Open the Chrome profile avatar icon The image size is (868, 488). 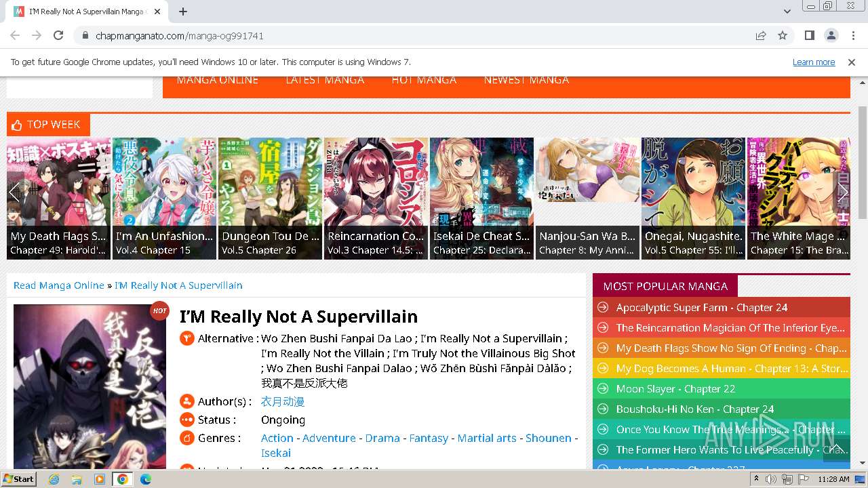pyautogui.click(x=831, y=35)
